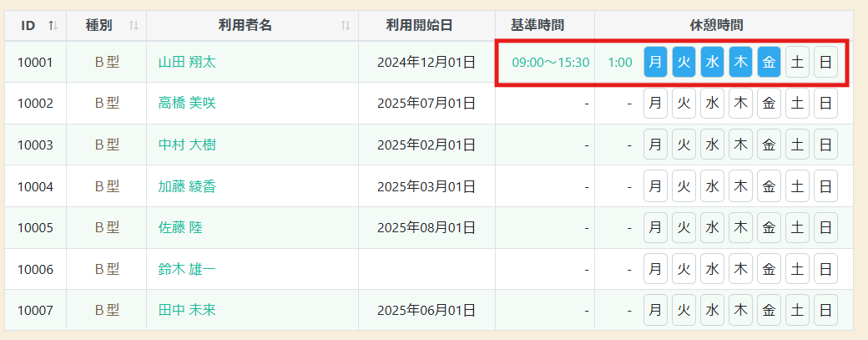Image resolution: width=868 pixels, height=340 pixels.
Task: Open user 高橋 美咲 link
Action: click(187, 104)
